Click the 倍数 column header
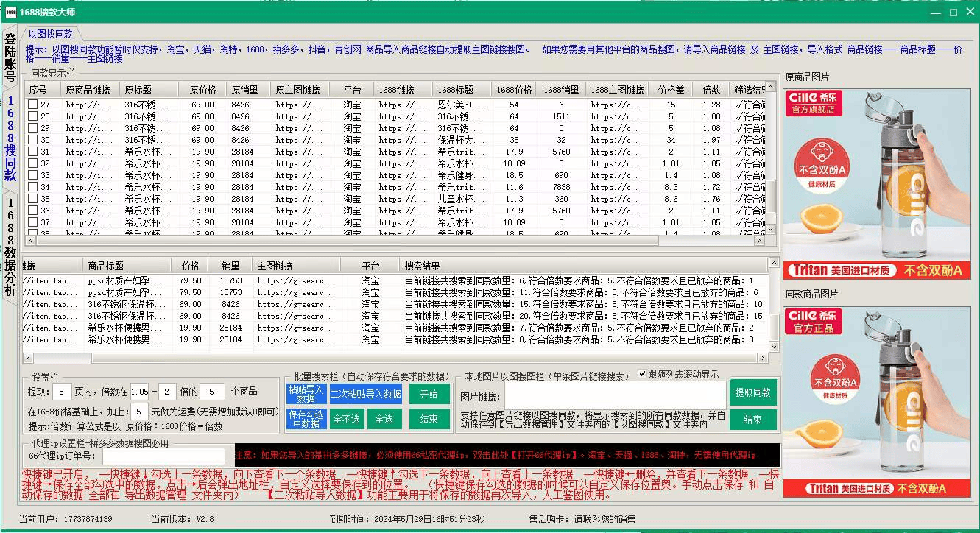 (x=711, y=90)
